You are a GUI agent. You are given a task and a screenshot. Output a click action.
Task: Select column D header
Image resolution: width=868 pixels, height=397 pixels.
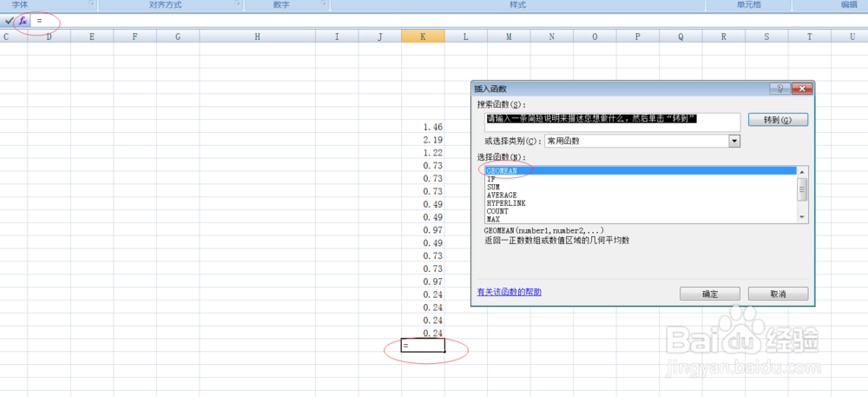[49, 36]
